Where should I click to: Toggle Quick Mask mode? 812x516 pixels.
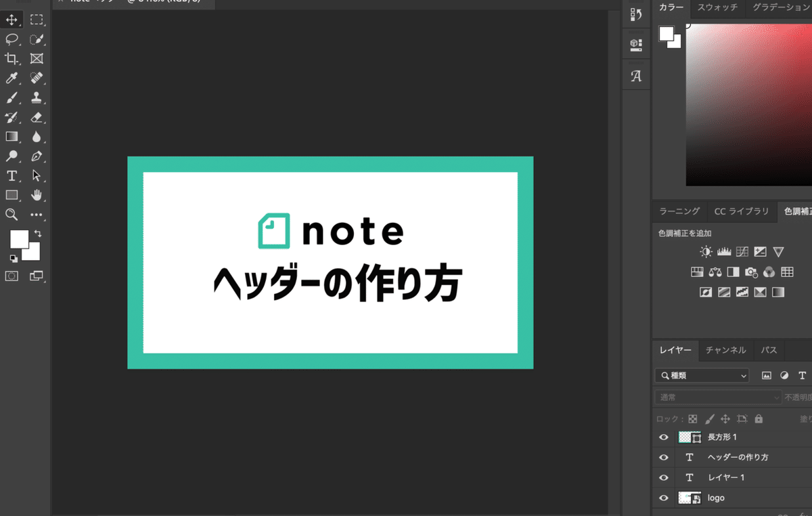pyautogui.click(x=12, y=276)
